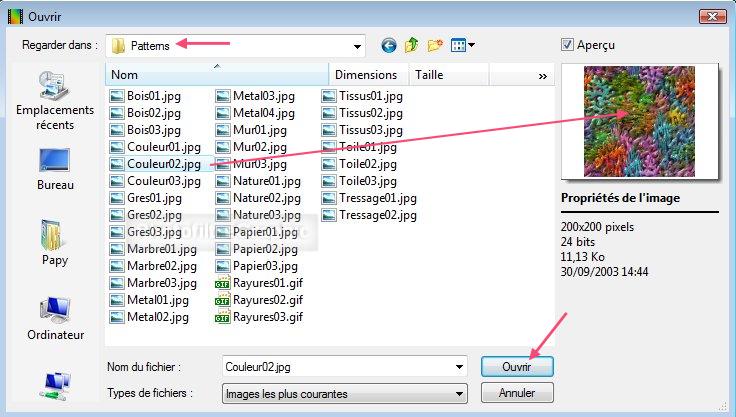Sort files by the Nom column
736x417 pixels.
pyautogui.click(x=216, y=75)
